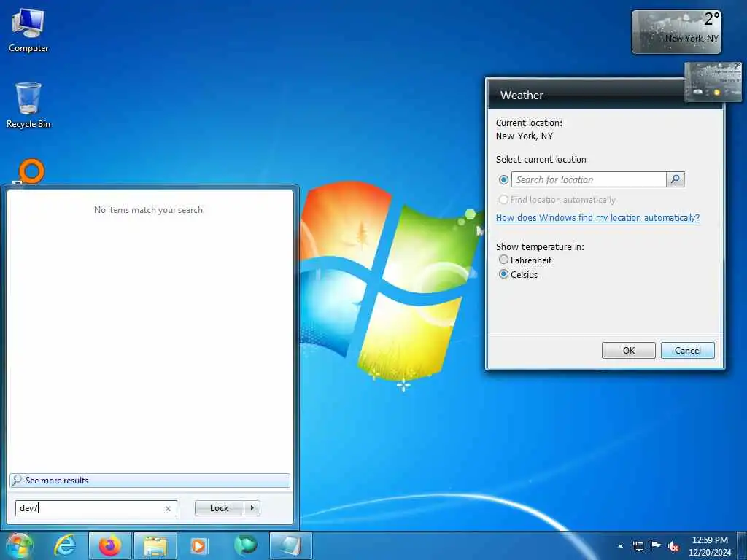Open the Action Center flag icon
Image resolution: width=747 pixels, height=560 pixels.
click(x=656, y=545)
